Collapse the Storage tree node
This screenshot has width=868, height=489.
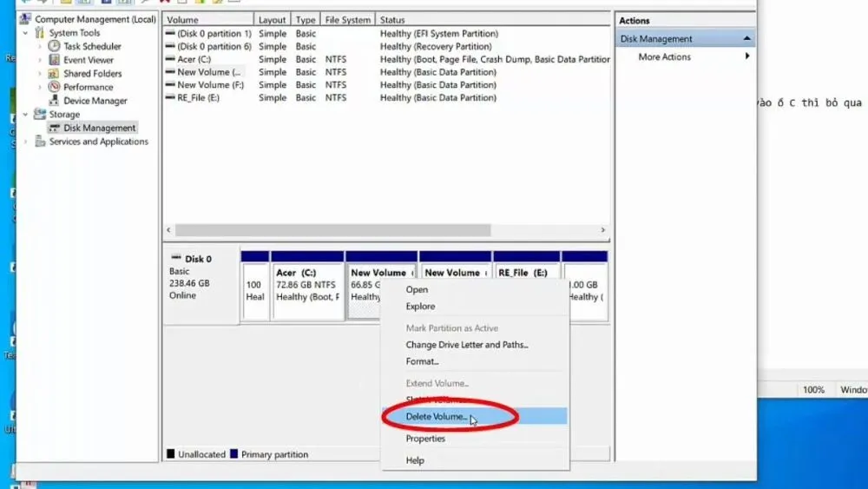[25, 115]
